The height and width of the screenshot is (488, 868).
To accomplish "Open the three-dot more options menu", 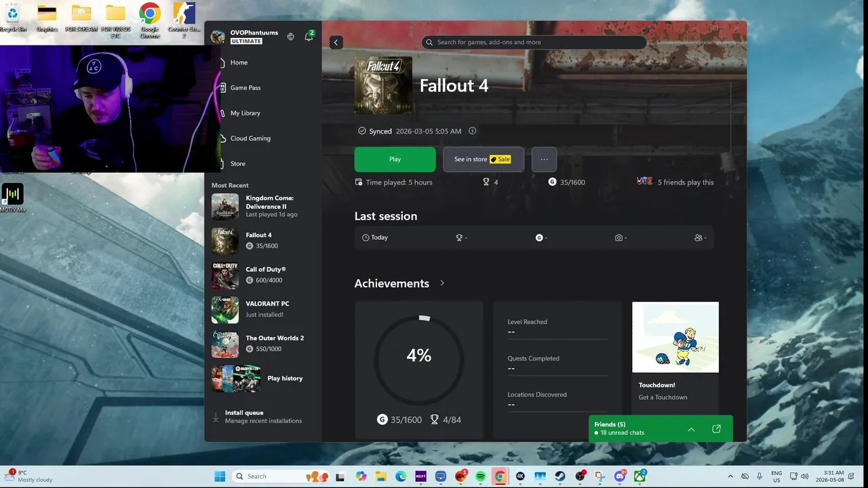I will click(x=544, y=159).
